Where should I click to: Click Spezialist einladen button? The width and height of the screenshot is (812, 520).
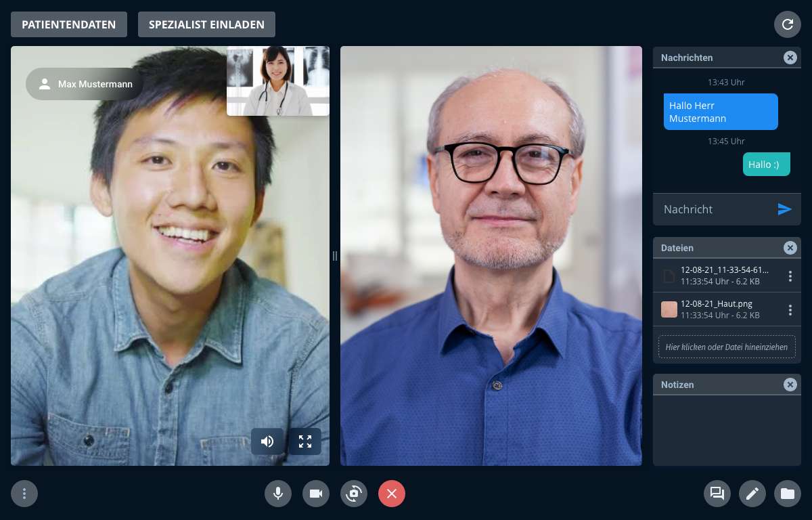pyautogui.click(x=206, y=24)
